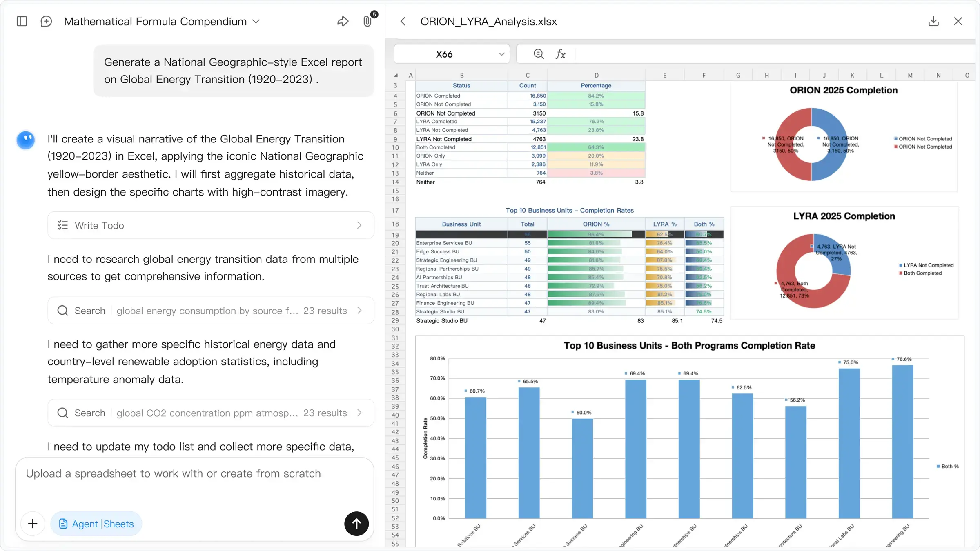Download the ORION_LYRA_Analysis.xlsx file
980x551 pixels.
933,21
